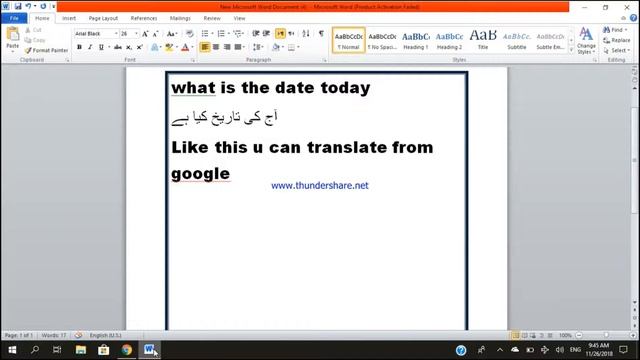Open the Bullets list dropdown arrow
Image resolution: width=640 pixels, height=360 pixels.
213,33
